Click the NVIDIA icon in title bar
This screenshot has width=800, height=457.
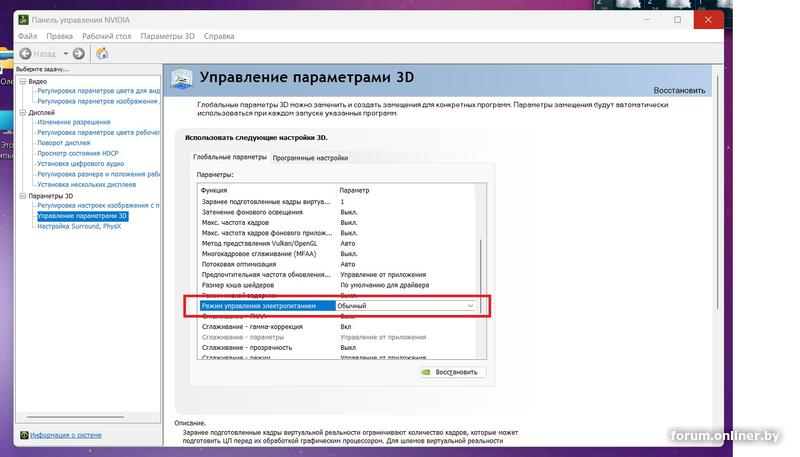23,20
